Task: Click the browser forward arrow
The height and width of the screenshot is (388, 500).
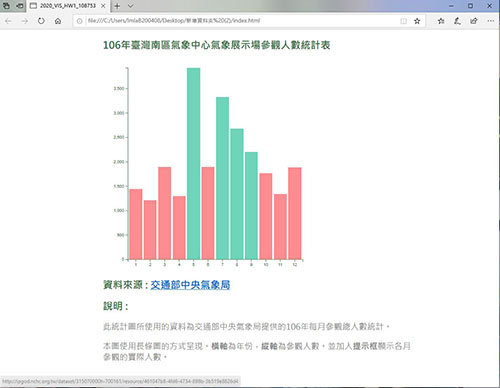Action: click(x=24, y=21)
